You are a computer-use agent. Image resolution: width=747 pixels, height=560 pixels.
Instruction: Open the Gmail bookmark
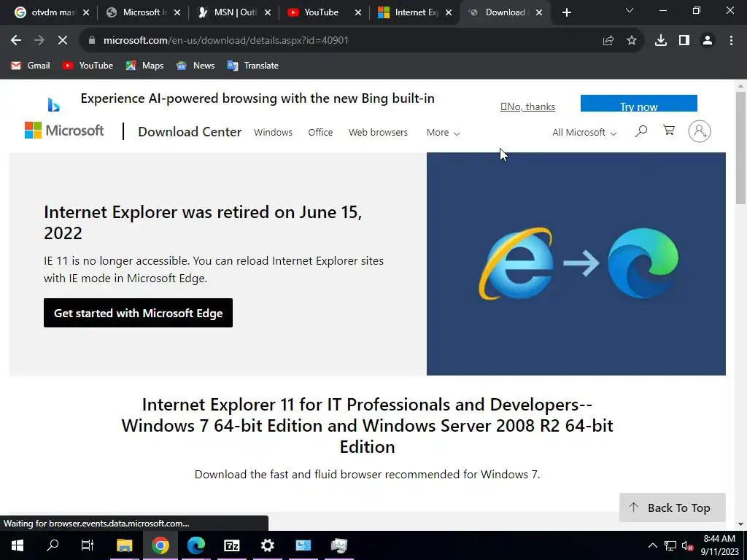[x=31, y=66]
